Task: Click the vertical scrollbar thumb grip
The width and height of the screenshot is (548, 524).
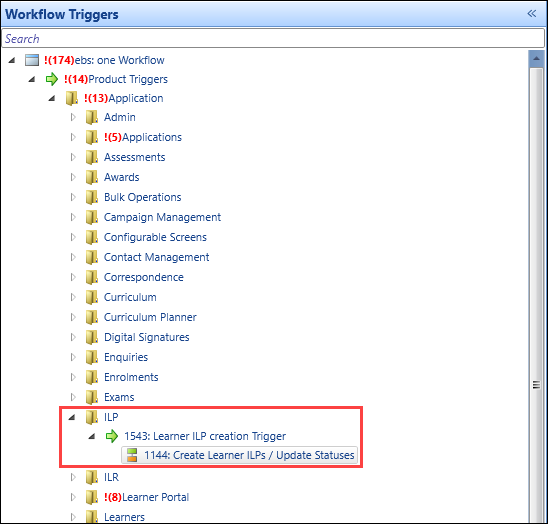Action: point(536,385)
